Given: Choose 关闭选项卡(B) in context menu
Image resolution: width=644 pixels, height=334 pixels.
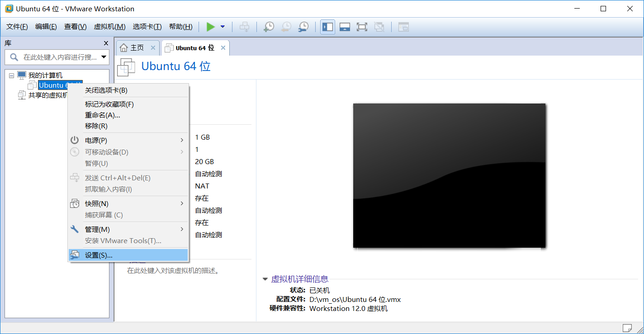Looking at the screenshot, I should click(128, 90).
